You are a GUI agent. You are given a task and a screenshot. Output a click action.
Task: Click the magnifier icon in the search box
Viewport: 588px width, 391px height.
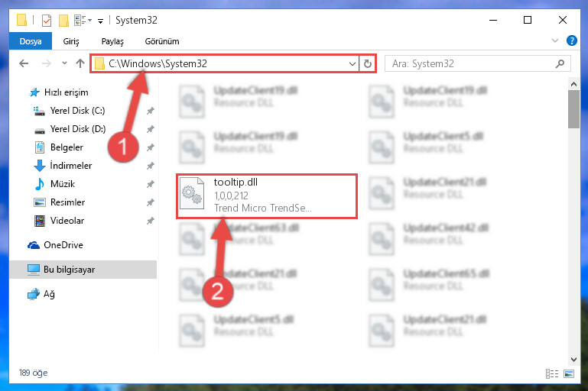tap(560, 63)
